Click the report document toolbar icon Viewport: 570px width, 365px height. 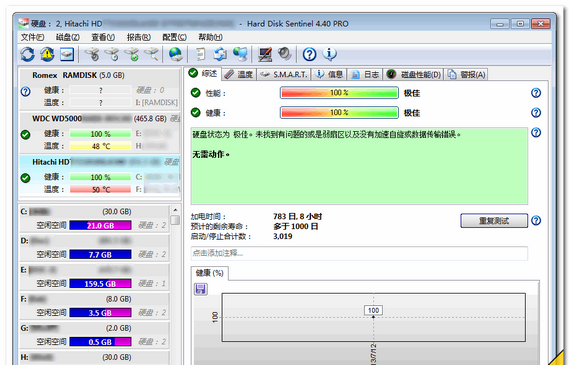point(201,55)
